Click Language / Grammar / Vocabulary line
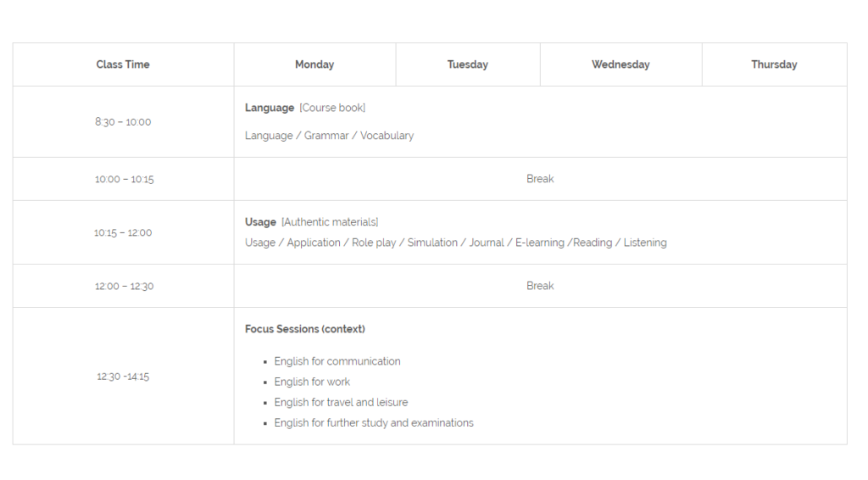Image resolution: width=868 pixels, height=480 pixels. coord(330,136)
